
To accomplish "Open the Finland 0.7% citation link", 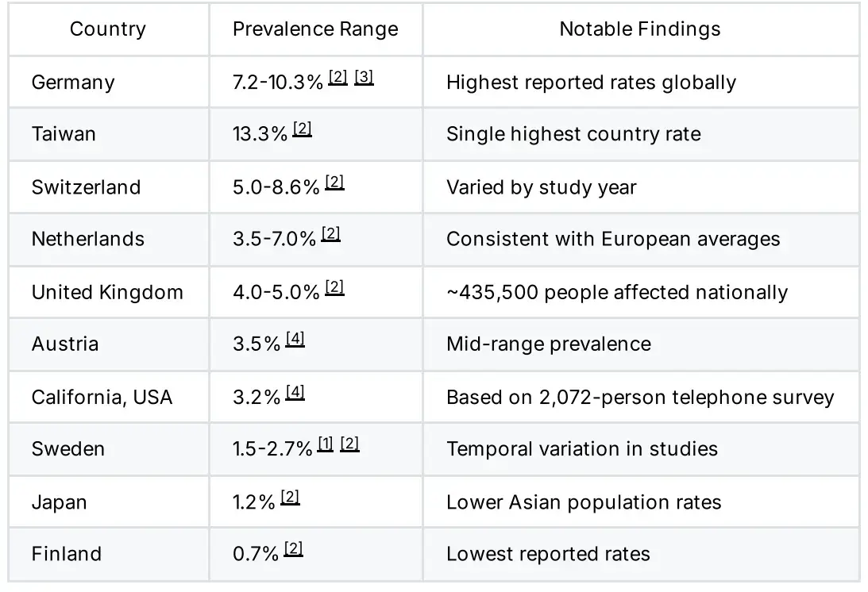I will [x=293, y=549].
